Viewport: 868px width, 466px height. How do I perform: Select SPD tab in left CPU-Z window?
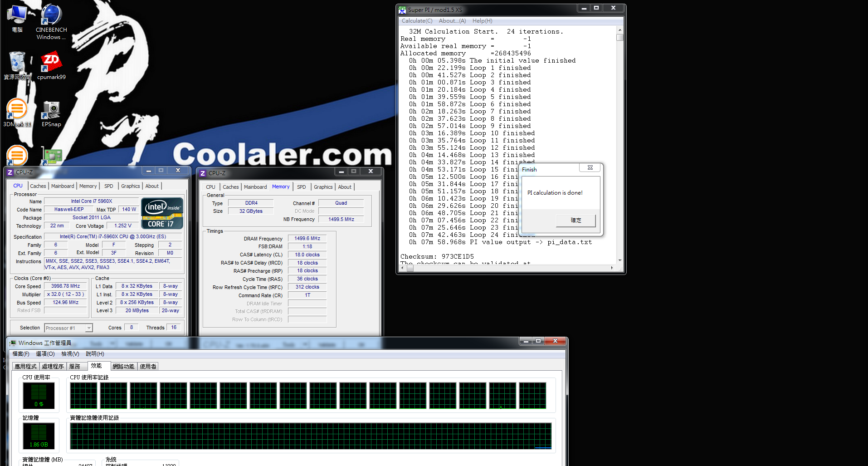point(109,186)
